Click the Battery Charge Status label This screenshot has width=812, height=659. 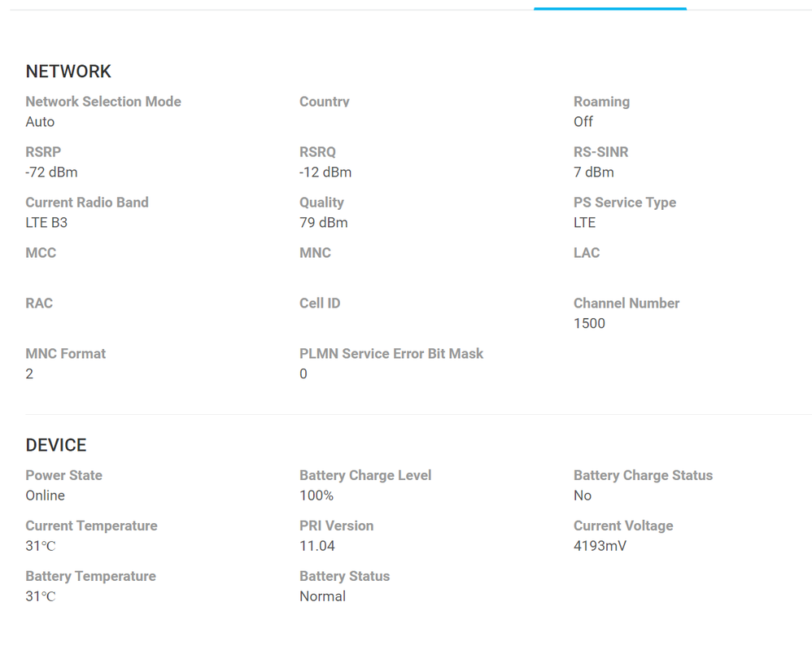point(643,476)
